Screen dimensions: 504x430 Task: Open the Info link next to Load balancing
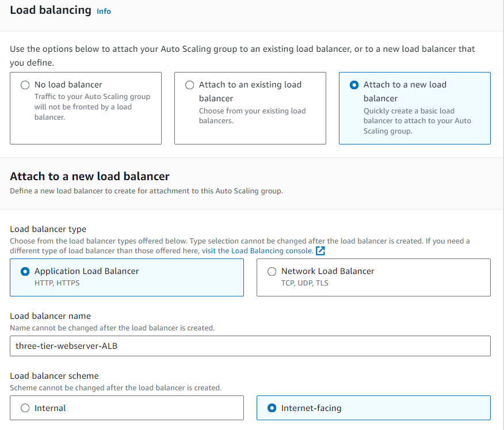[104, 12]
